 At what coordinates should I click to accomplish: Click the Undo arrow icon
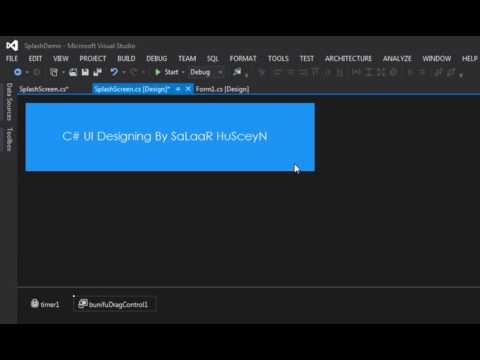[x=114, y=72]
